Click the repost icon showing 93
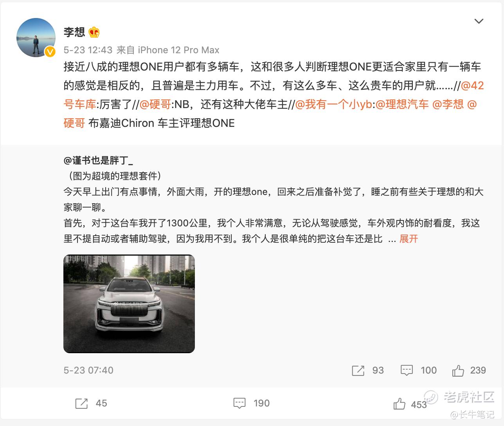 [x=358, y=370]
